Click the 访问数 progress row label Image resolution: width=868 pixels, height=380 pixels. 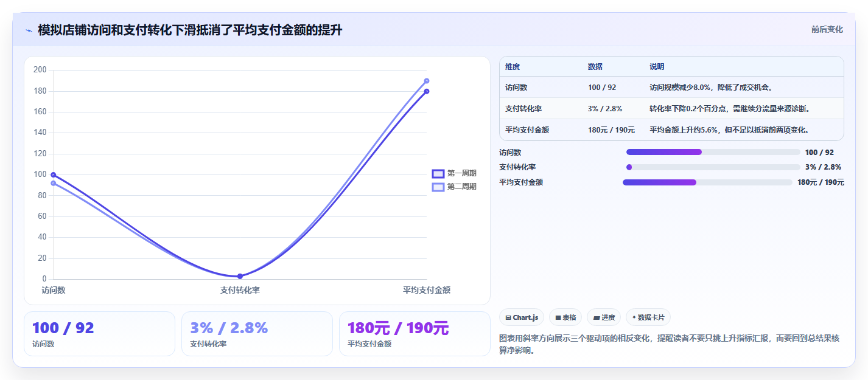[x=510, y=153]
